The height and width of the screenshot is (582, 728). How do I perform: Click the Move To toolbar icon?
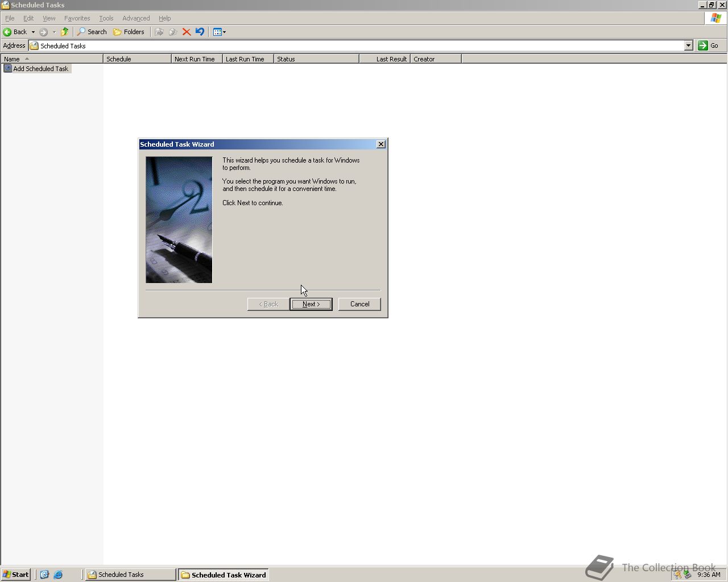coord(159,32)
